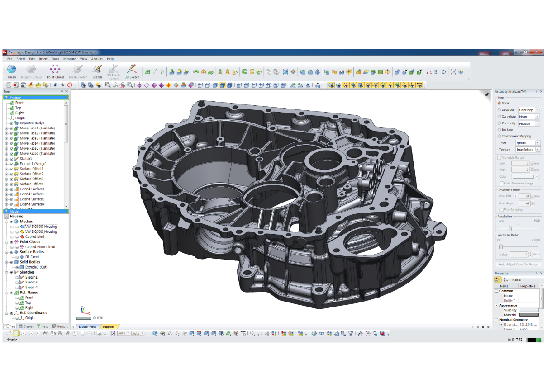The width and height of the screenshot is (547, 392).
Task: Select the Environment Mapping option
Action: click(499, 136)
